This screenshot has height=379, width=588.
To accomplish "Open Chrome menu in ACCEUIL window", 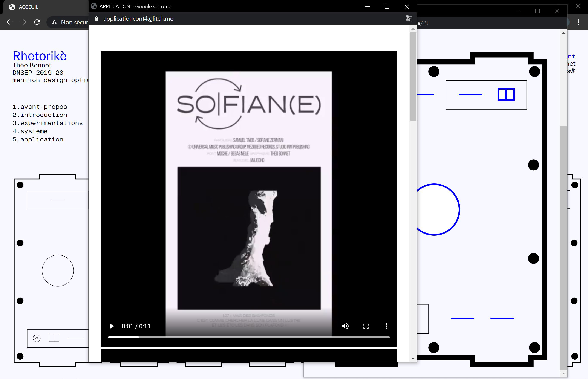I will 578,22.
